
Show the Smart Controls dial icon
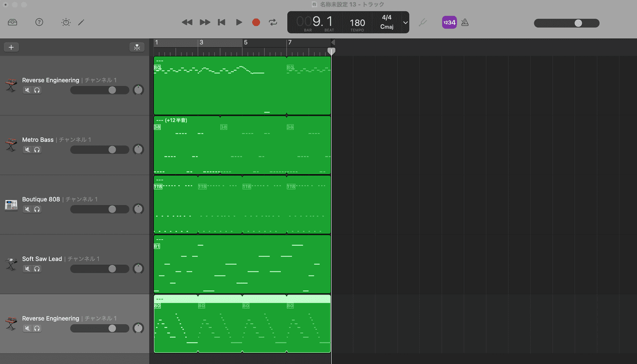66,22
